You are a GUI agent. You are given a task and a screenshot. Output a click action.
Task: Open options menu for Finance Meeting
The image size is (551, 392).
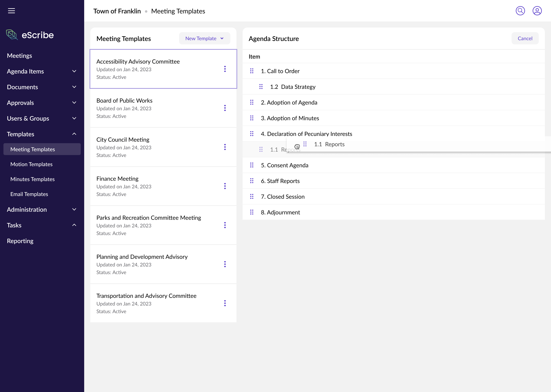(225, 186)
